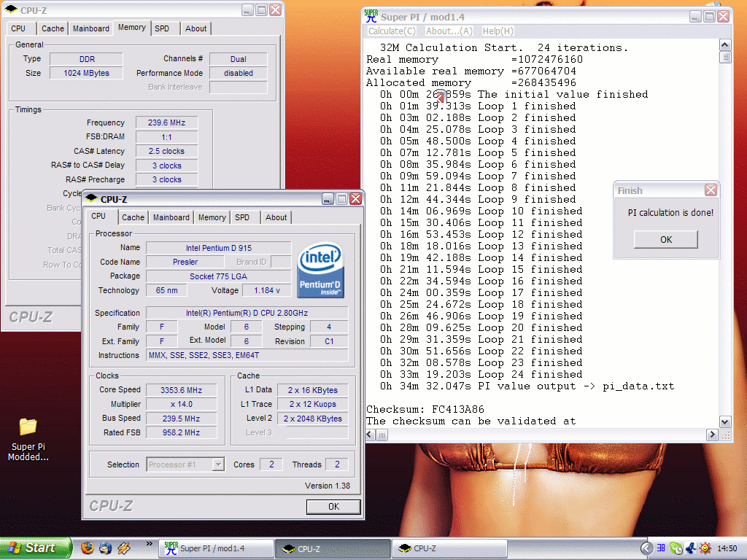747x560 pixels.
Task: Click the Intel Pentium D logo
Action: (320, 271)
